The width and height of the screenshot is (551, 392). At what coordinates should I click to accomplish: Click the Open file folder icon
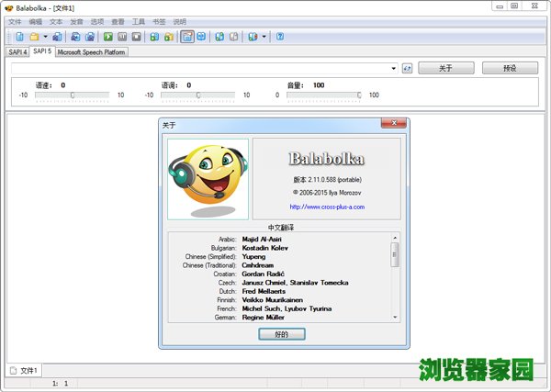pos(34,37)
